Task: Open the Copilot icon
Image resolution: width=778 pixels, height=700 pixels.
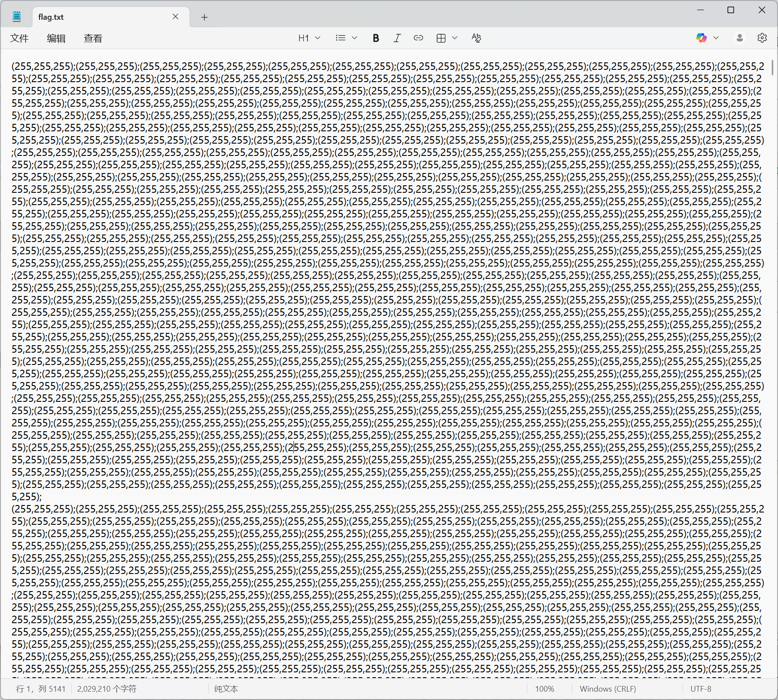Action: coord(702,38)
